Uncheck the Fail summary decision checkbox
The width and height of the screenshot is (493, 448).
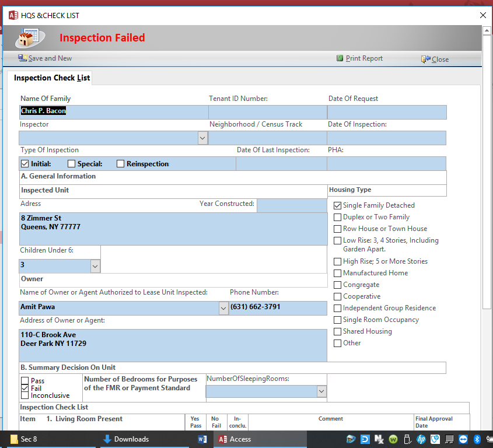25,388
